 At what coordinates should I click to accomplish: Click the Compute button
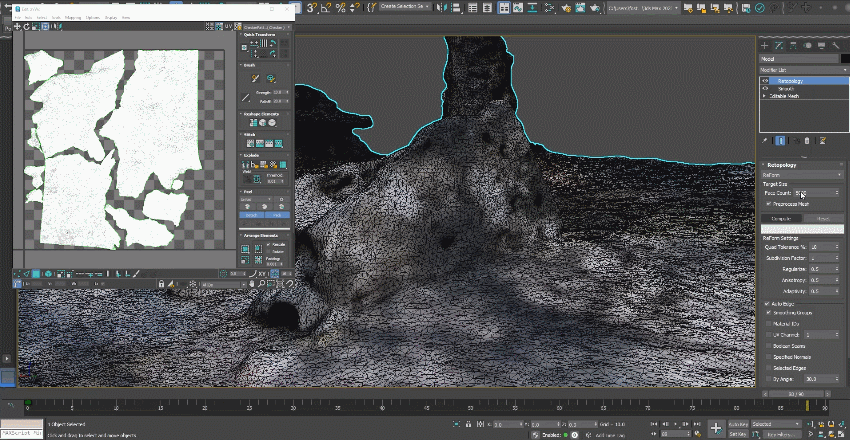coord(781,217)
